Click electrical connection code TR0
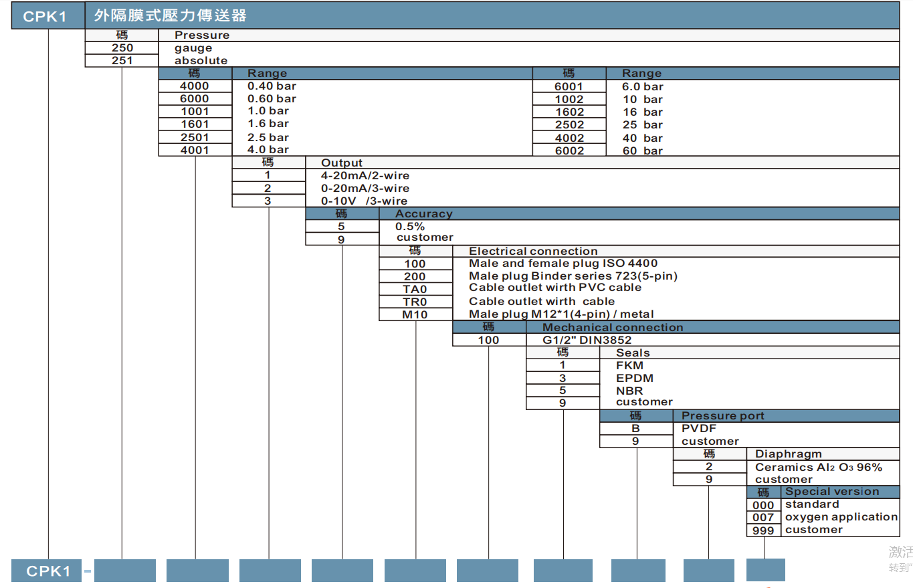913x588 pixels. point(415,302)
